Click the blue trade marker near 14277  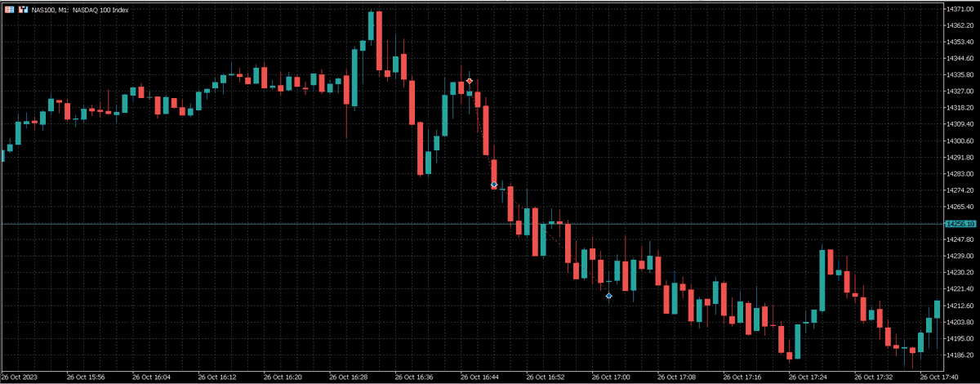coord(494,185)
